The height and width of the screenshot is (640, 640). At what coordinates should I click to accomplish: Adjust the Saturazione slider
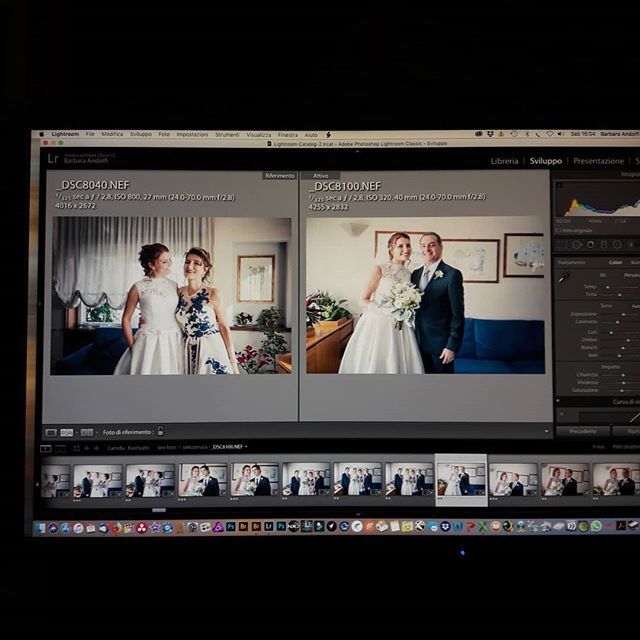click(x=621, y=391)
